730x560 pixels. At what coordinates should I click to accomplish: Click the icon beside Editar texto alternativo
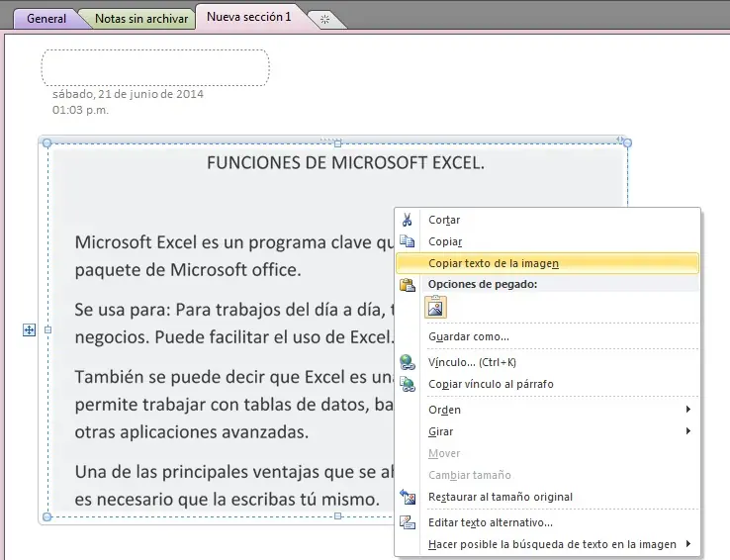coord(408,522)
